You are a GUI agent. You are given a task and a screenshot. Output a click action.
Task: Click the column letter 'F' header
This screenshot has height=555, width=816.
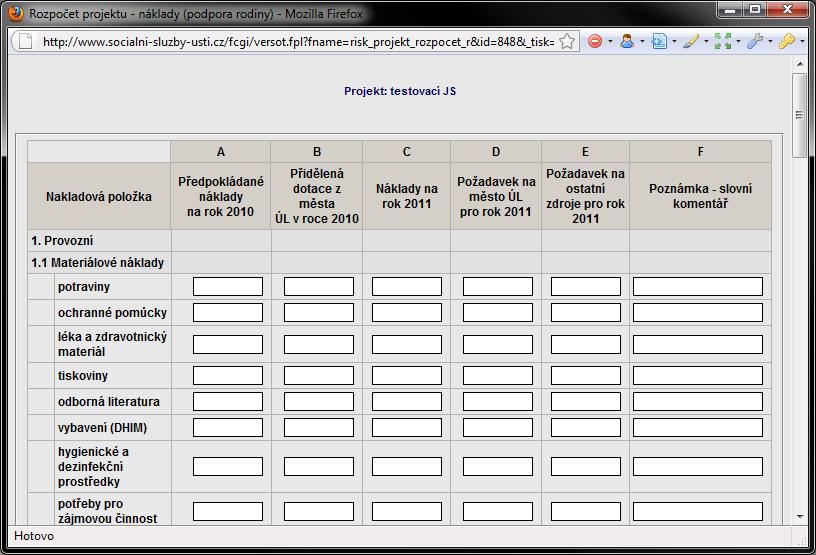[x=700, y=152]
